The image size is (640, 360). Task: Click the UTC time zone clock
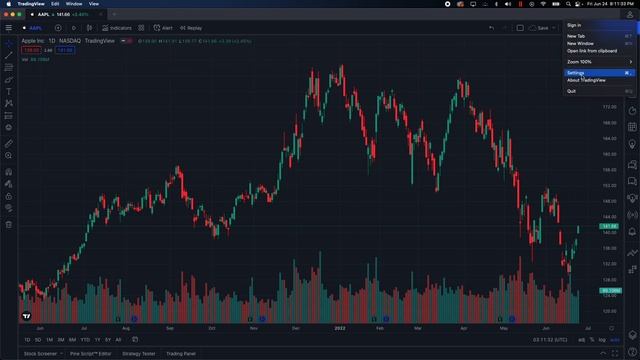click(x=550, y=340)
